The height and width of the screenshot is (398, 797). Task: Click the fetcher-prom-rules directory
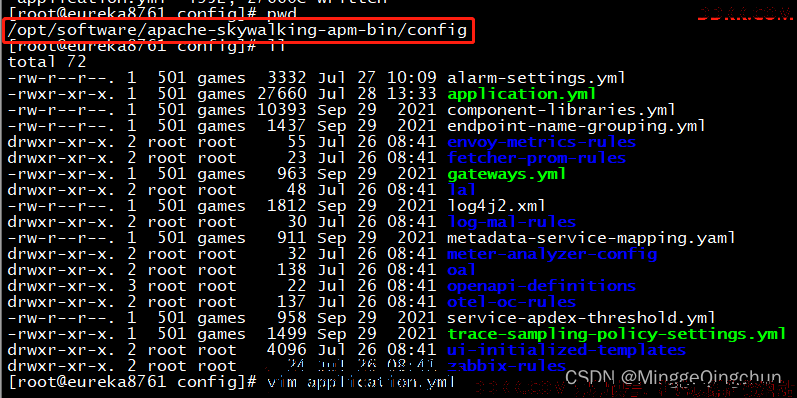pos(536,158)
